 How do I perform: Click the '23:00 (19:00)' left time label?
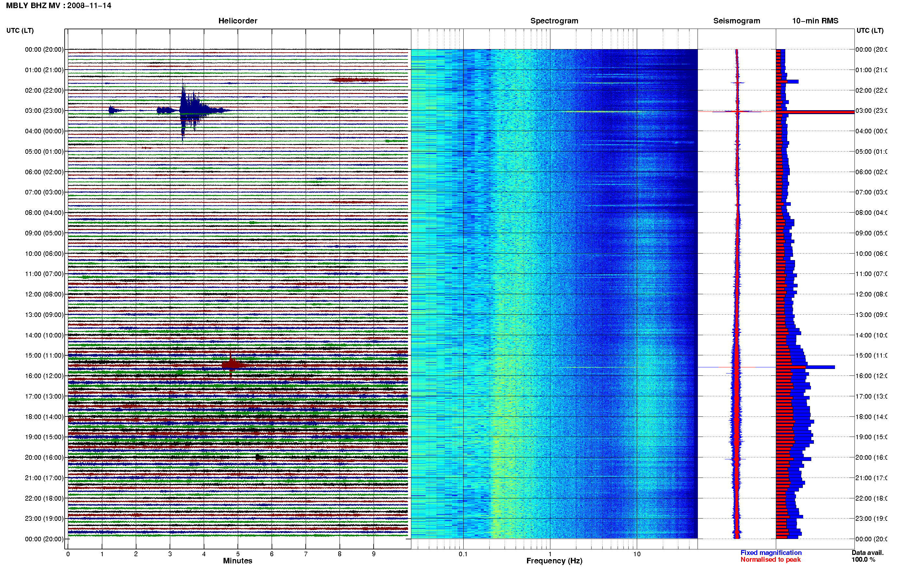pyautogui.click(x=44, y=519)
